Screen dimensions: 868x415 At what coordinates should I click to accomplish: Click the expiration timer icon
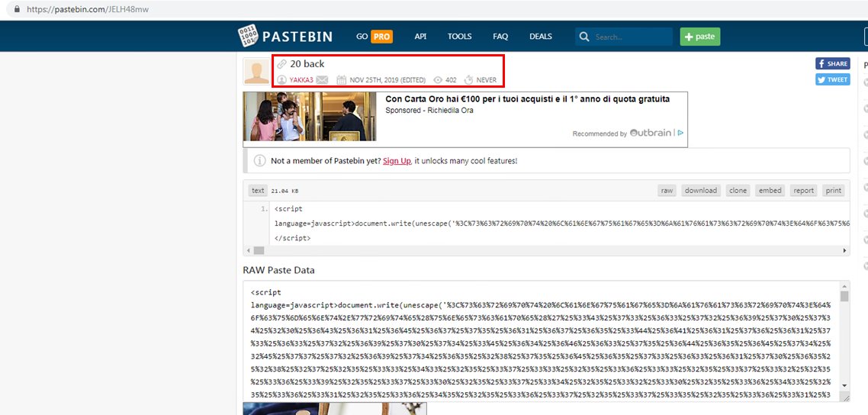coord(468,80)
